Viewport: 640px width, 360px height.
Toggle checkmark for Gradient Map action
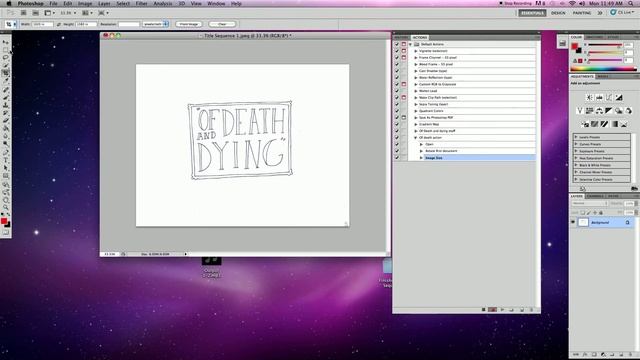tap(397, 124)
